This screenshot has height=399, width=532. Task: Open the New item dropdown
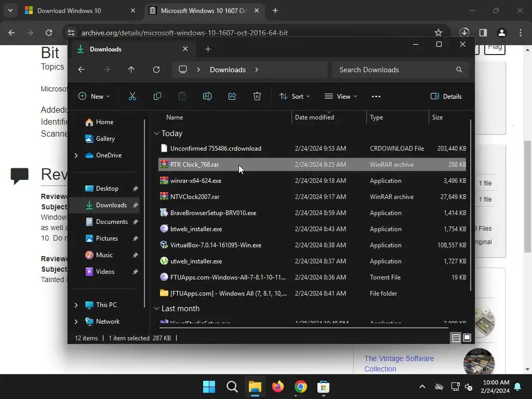pos(94,96)
